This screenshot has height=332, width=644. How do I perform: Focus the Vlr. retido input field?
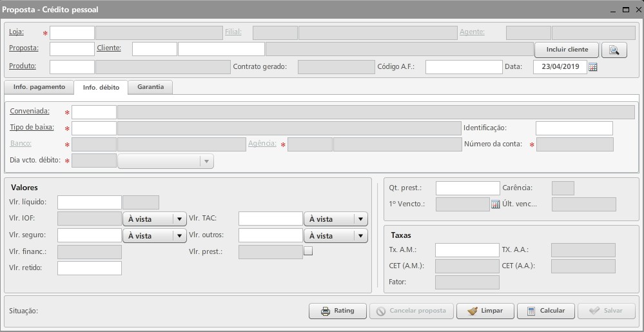[x=90, y=268]
